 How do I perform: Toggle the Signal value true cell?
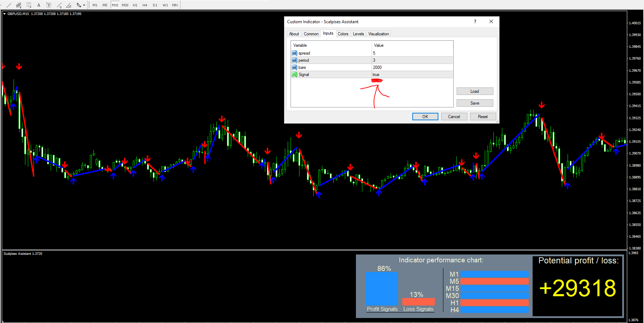412,75
